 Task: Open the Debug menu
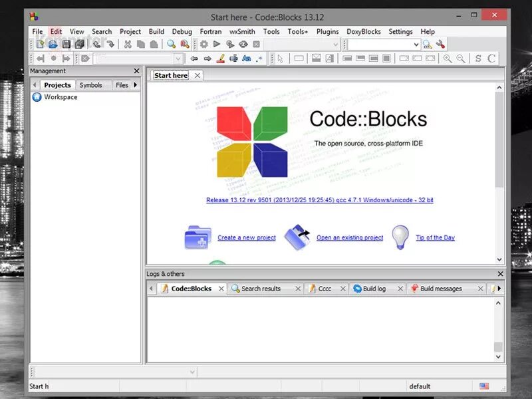click(182, 31)
